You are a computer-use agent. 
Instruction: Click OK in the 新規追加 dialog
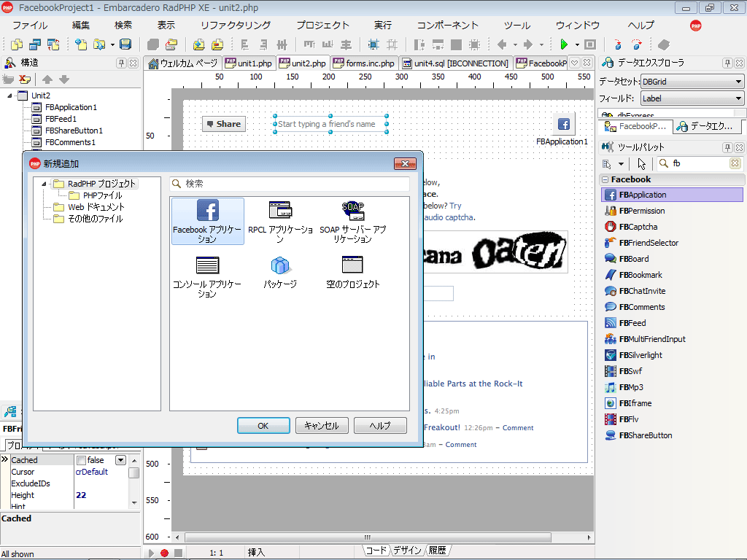pyautogui.click(x=263, y=426)
